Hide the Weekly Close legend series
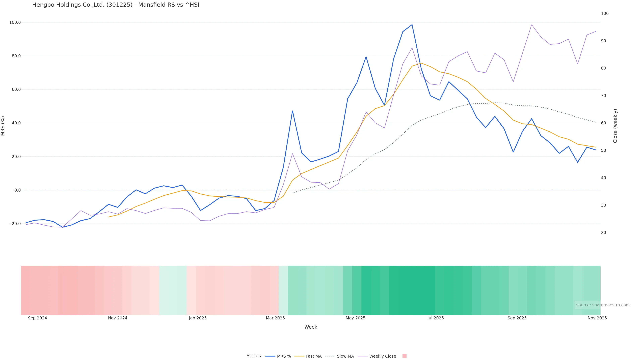 [383, 356]
